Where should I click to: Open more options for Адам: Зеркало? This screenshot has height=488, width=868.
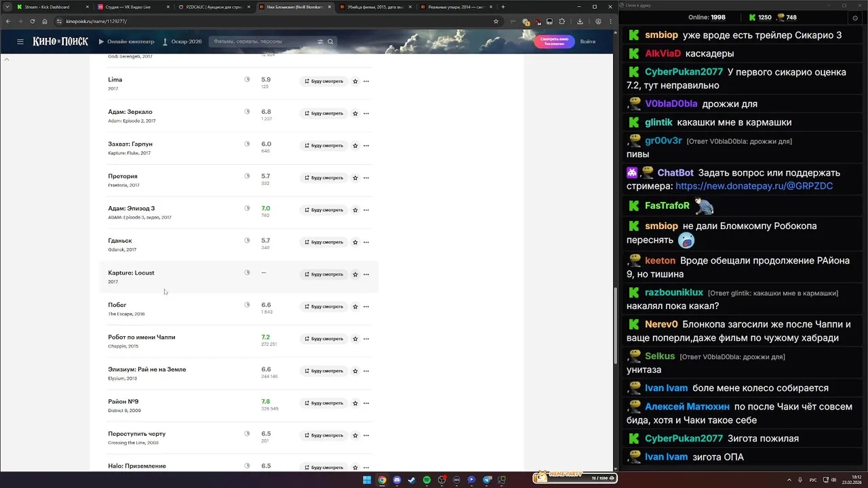pos(366,113)
